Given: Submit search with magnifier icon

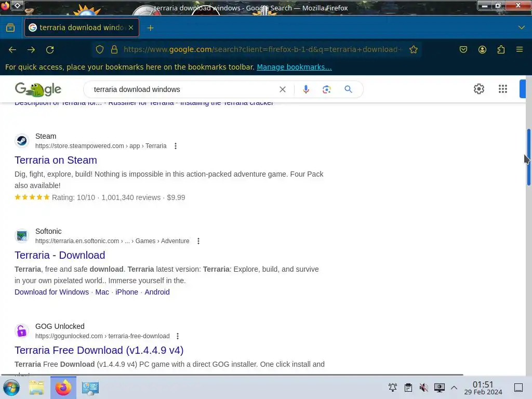Looking at the screenshot, I should [348, 89].
